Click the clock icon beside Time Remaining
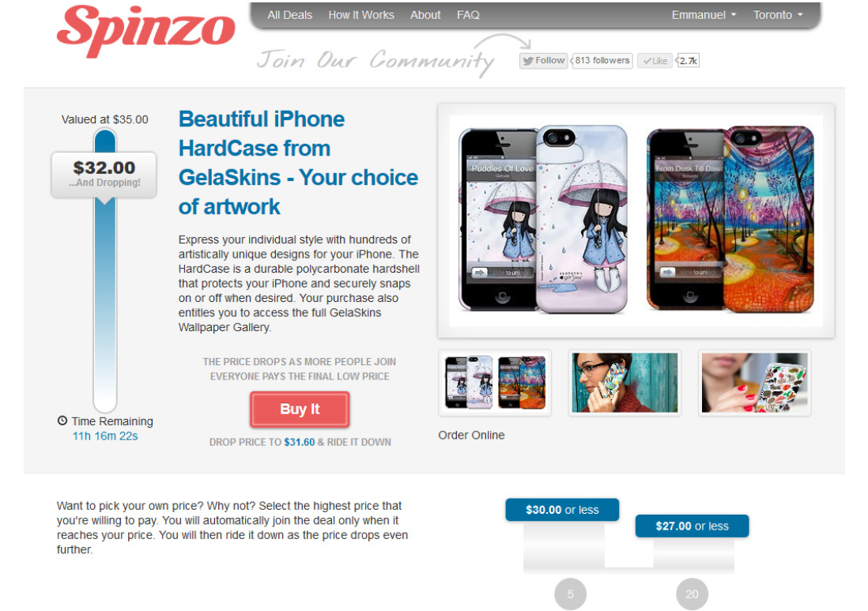Screen dimensions: 868x611 tap(62, 421)
